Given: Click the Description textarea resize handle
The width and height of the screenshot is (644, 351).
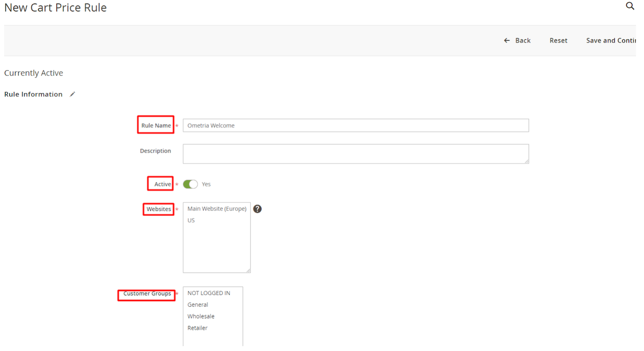Looking at the screenshot, I should [x=526, y=161].
